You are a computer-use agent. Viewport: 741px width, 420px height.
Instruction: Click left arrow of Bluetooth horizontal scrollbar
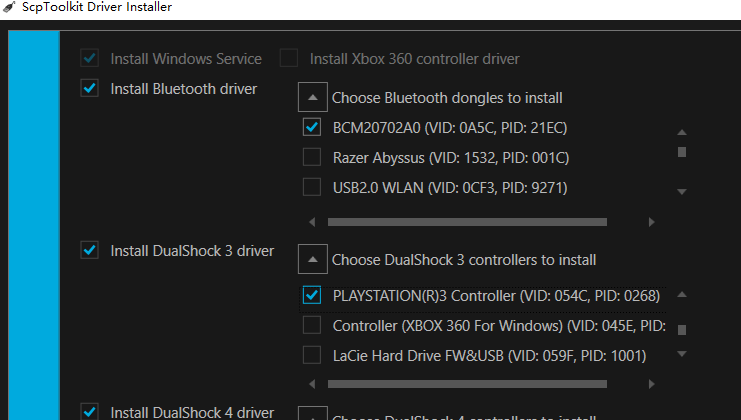pos(312,222)
